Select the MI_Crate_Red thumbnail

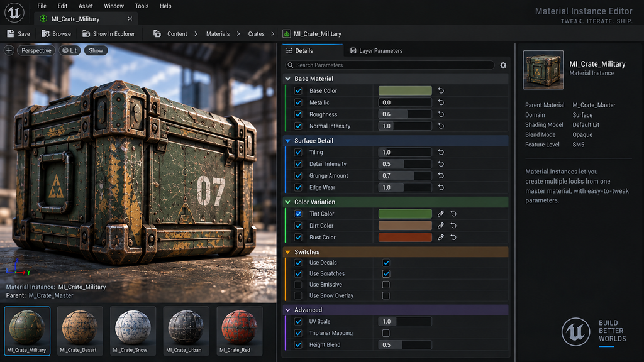239,331
